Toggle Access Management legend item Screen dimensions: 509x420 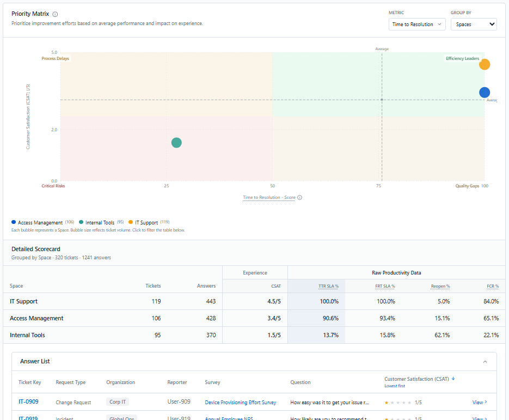(x=43, y=222)
